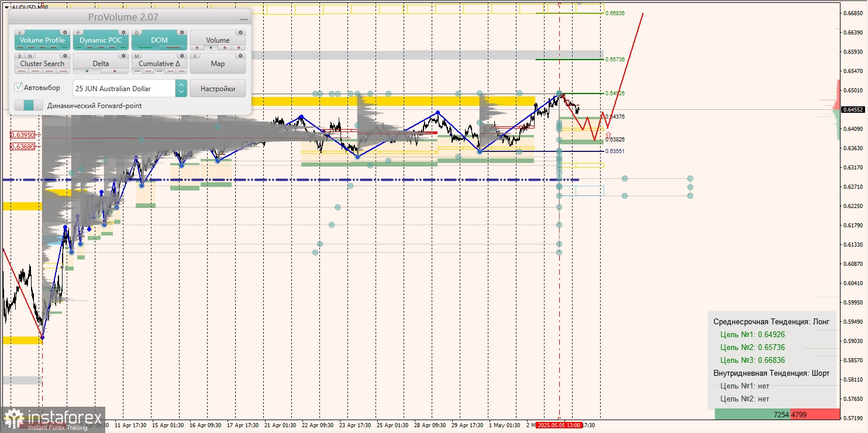Click the V hotkey tag on Volume Profile
The height and width of the screenshot is (433, 868).
pos(20,33)
